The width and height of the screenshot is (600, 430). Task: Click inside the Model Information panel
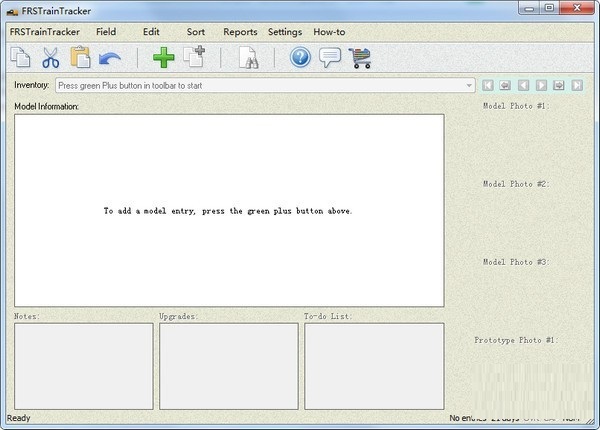229,210
